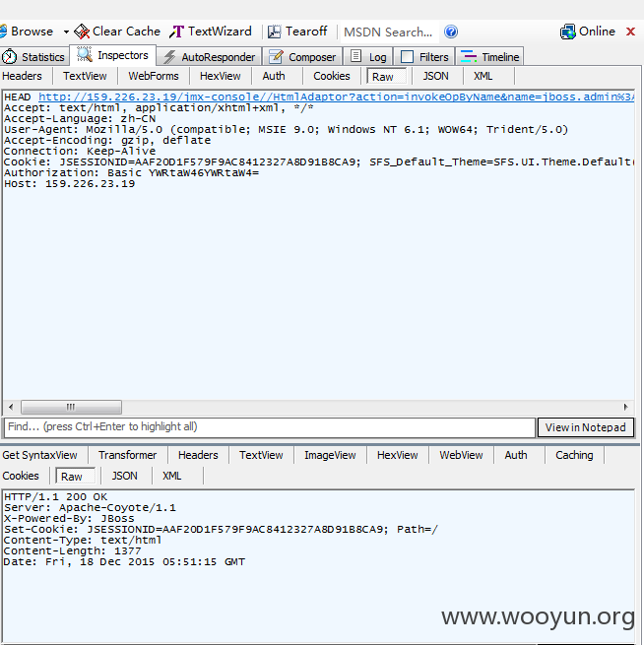Screen dimensions: 644x645
Task: Click the Log document icon
Action: point(355,56)
